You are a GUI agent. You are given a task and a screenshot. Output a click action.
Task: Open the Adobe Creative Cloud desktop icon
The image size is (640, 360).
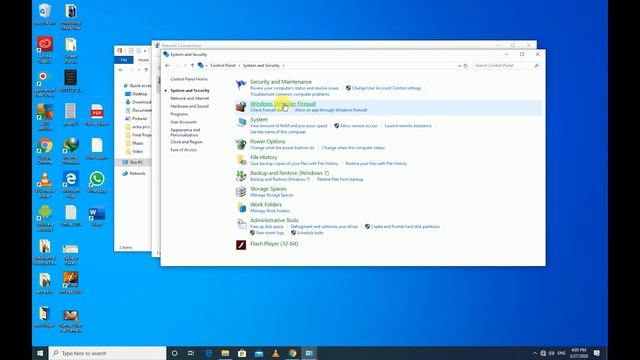45,50
